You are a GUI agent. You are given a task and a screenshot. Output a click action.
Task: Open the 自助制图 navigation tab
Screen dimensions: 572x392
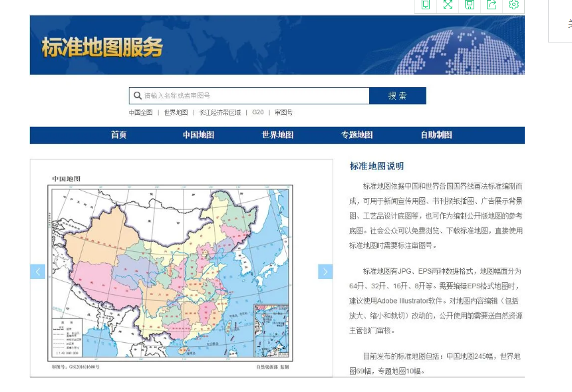tap(436, 135)
